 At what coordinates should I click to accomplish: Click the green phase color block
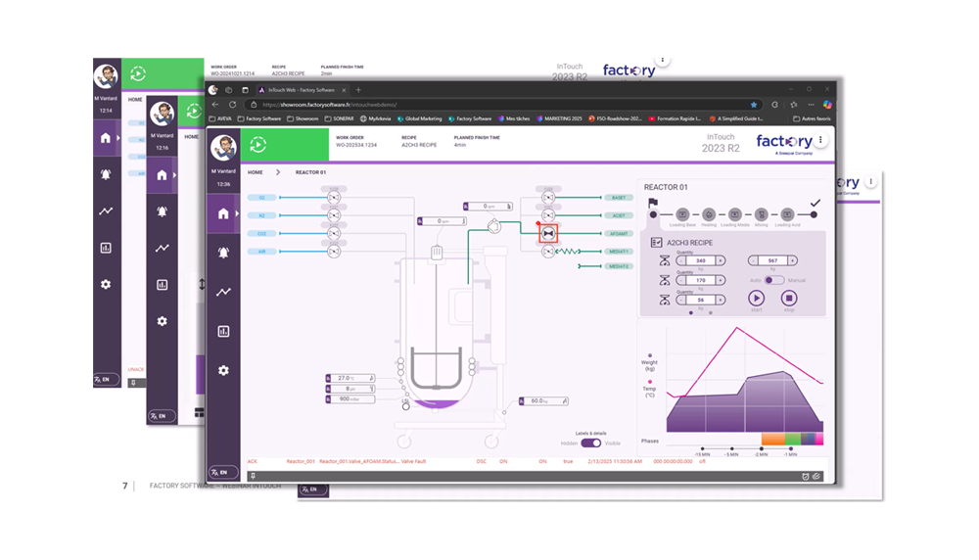(x=792, y=440)
